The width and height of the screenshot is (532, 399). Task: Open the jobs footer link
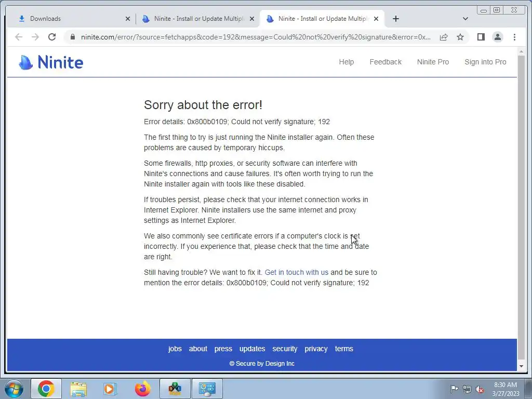pos(175,349)
